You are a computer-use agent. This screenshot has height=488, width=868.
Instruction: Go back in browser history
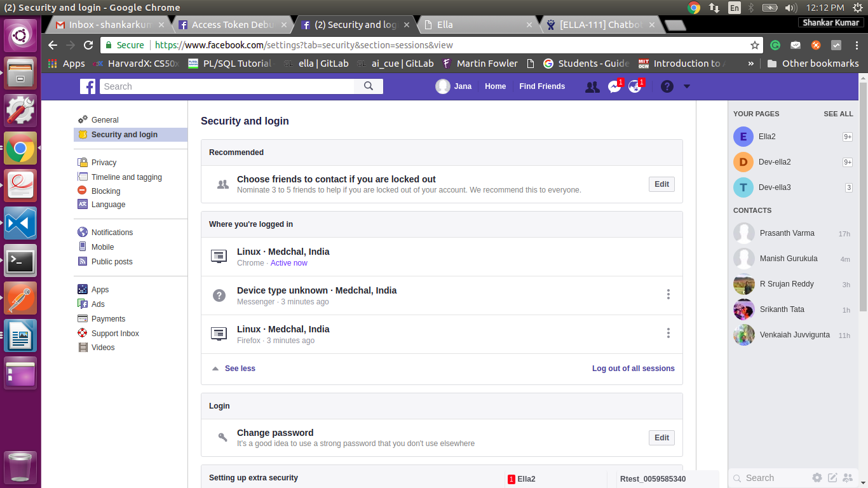[x=53, y=45]
